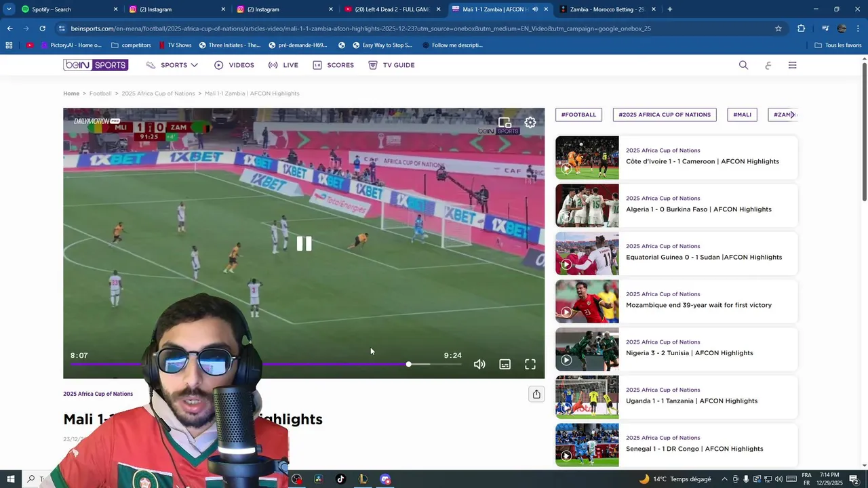Enter fullscreen video mode
The image size is (868, 488).
coord(530,364)
